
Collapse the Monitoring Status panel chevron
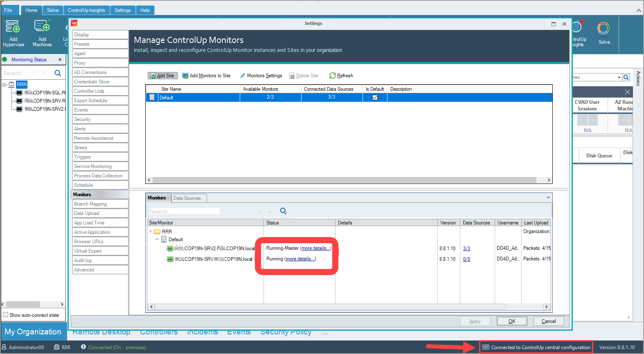(60, 60)
